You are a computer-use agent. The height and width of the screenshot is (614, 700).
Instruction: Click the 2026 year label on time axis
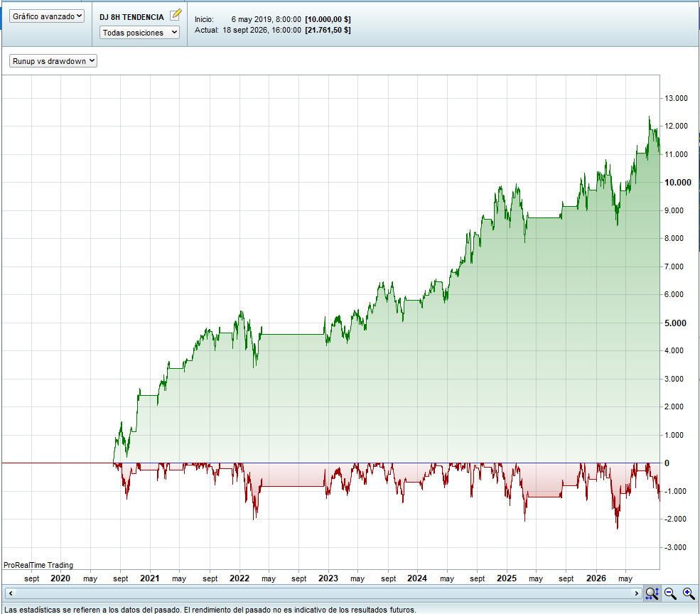(596, 578)
